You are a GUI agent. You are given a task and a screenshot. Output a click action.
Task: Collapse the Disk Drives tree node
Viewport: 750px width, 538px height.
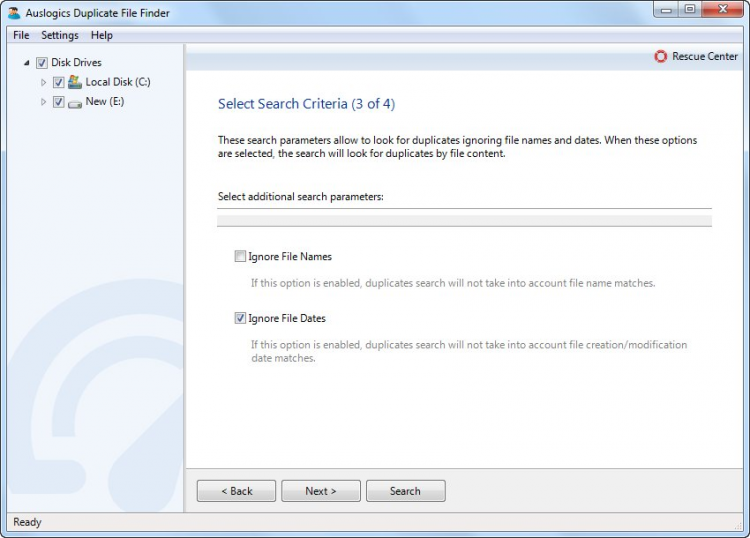click(x=26, y=62)
